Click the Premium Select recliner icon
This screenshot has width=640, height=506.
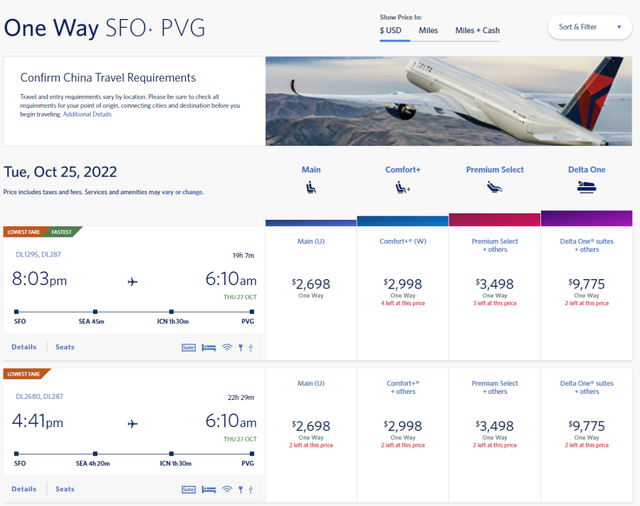coord(495,187)
